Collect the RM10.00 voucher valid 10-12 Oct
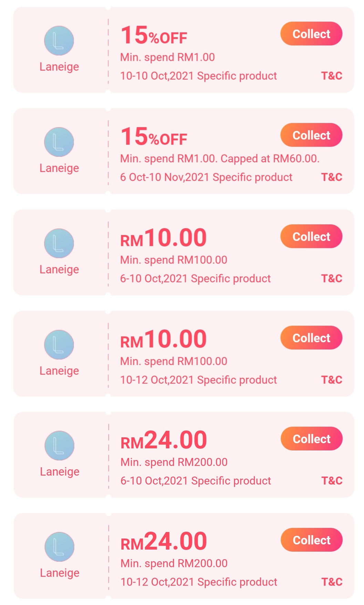 (311, 338)
